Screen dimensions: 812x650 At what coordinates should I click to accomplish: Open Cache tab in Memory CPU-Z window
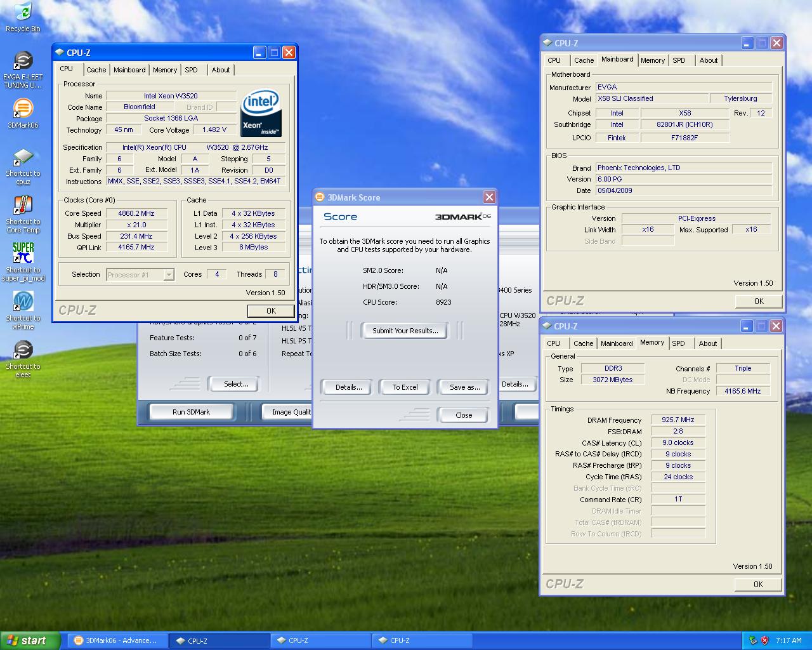584,343
